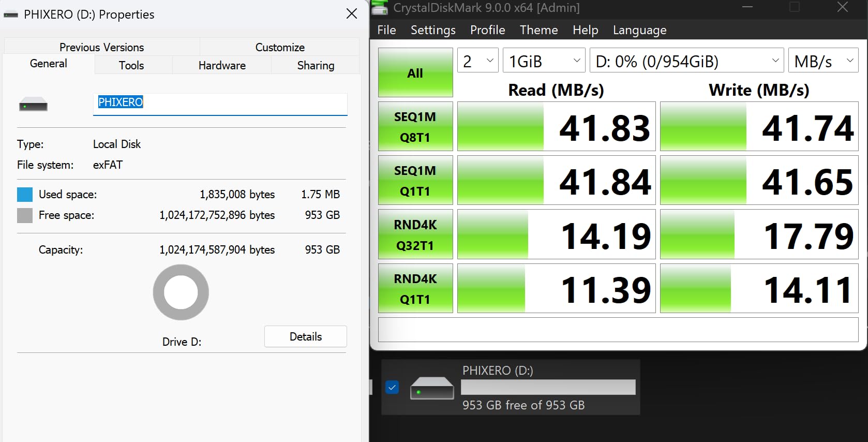This screenshot has width=868, height=442.
Task: Click the disk usage donut chart
Action: pyautogui.click(x=181, y=292)
